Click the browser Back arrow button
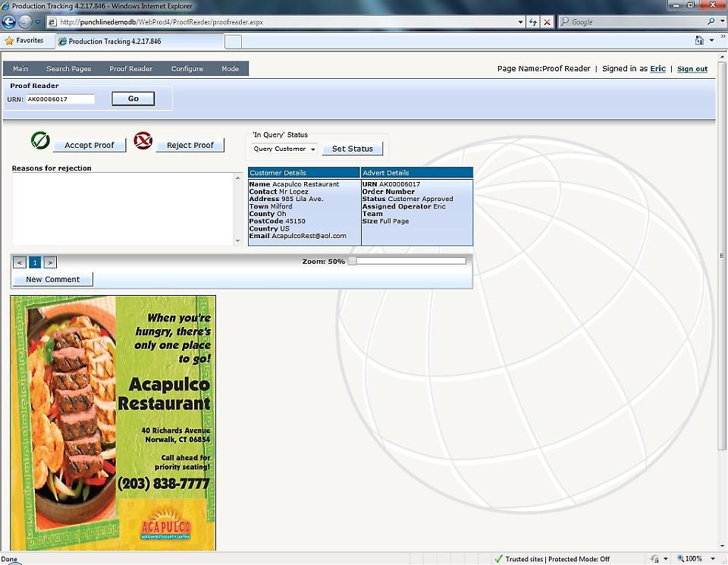Image resolution: width=728 pixels, height=565 pixels. [x=9, y=22]
